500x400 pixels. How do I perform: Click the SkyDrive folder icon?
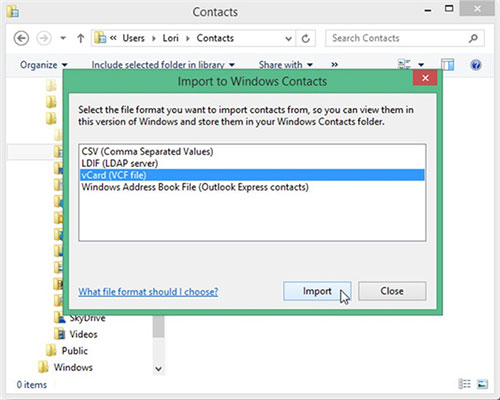pyautogui.click(x=60, y=318)
